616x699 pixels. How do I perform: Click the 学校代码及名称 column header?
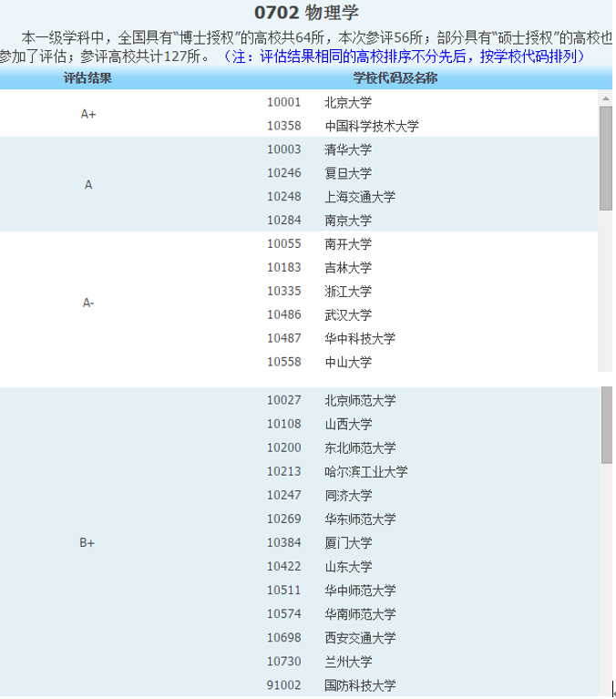[x=395, y=78]
